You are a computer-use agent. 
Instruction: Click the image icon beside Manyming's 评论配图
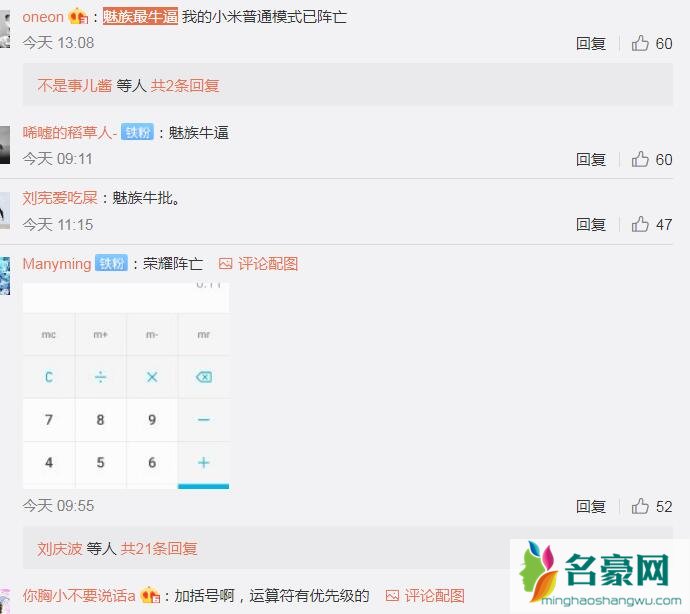[225, 264]
